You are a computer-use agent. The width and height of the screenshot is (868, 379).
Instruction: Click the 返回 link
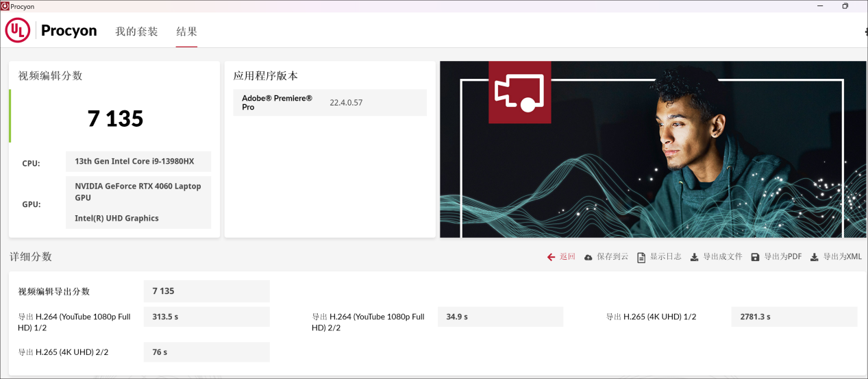[x=567, y=256]
